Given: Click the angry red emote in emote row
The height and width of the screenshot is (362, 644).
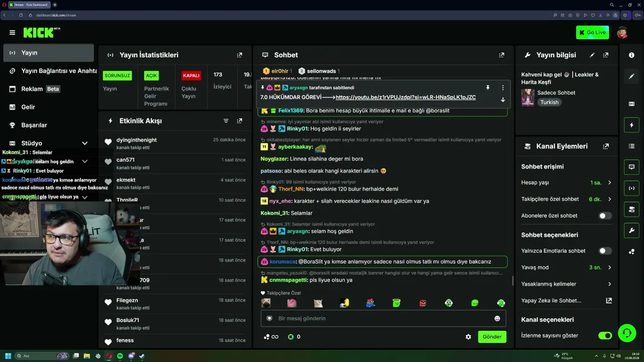Looking at the screenshot, I should [x=423, y=303].
